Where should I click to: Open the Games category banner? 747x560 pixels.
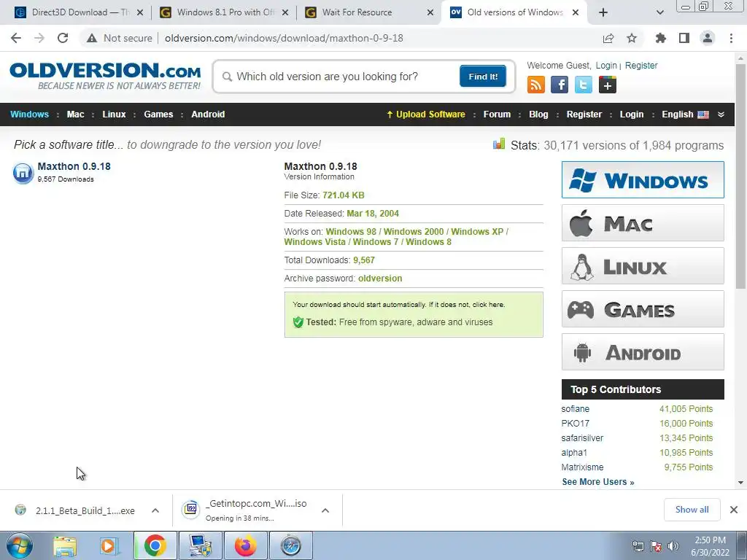[643, 309]
